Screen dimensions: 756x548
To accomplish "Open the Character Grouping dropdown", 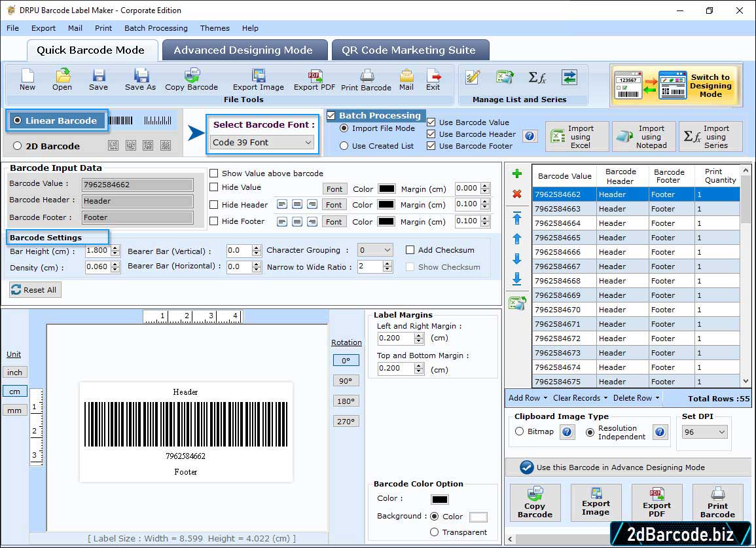I will [x=375, y=250].
